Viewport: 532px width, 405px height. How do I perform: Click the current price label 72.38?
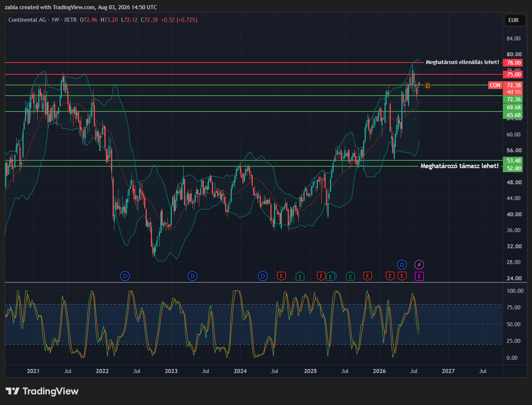513,85
